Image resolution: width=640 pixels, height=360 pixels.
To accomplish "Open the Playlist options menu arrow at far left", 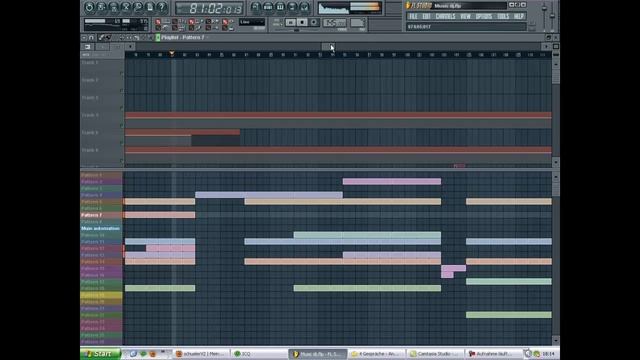I will [84, 38].
